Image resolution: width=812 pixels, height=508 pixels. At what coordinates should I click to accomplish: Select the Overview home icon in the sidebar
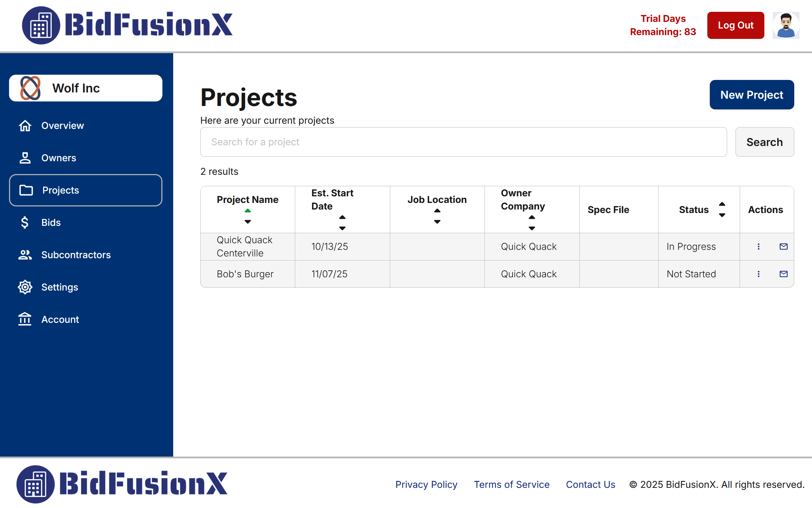(25, 125)
